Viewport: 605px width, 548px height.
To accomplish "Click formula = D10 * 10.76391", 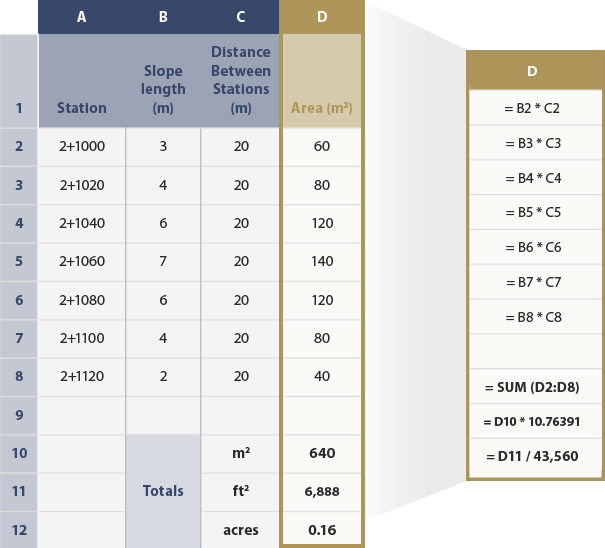I will [535, 422].
